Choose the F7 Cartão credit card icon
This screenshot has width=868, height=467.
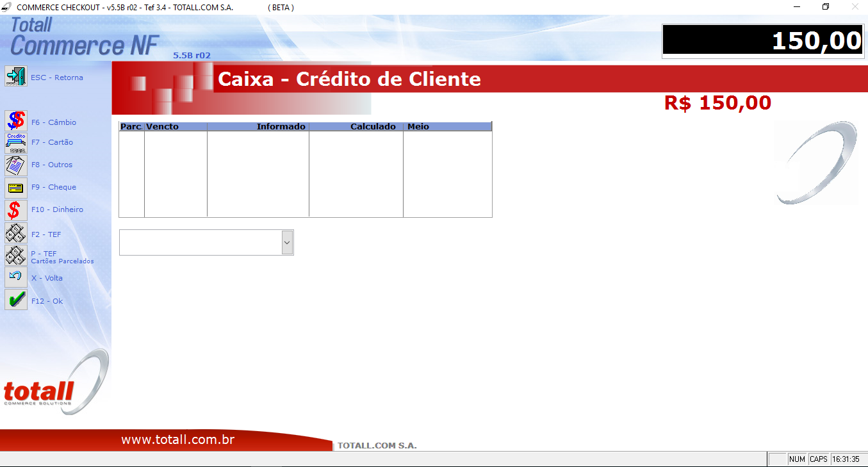[16, 142]
